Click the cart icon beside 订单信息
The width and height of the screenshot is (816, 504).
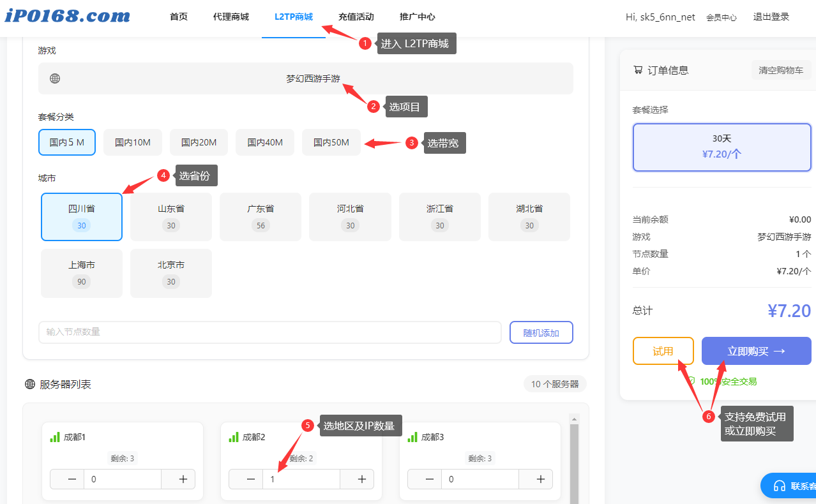(x=637, y=70)
